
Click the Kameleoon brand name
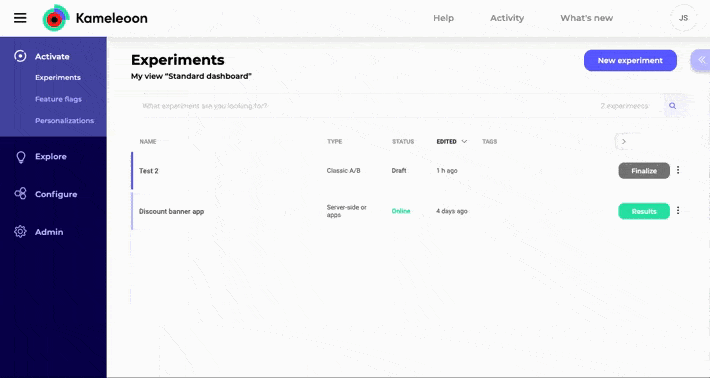click(x=111, y=18)
